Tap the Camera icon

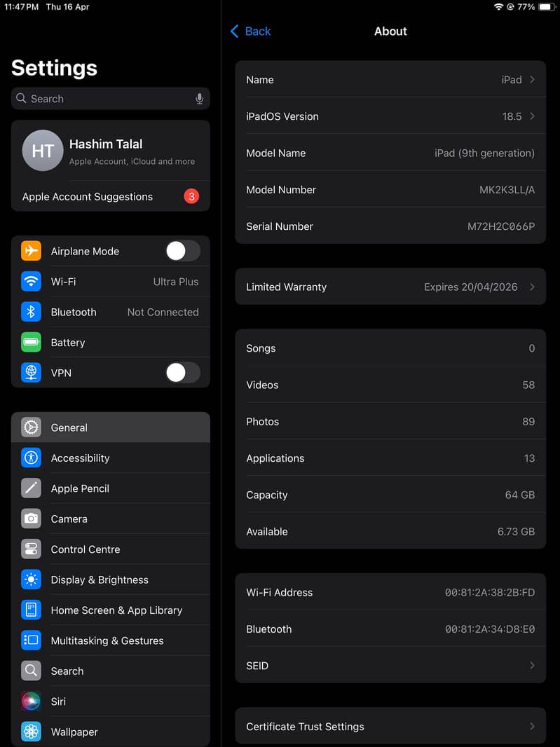pos(31,519)
